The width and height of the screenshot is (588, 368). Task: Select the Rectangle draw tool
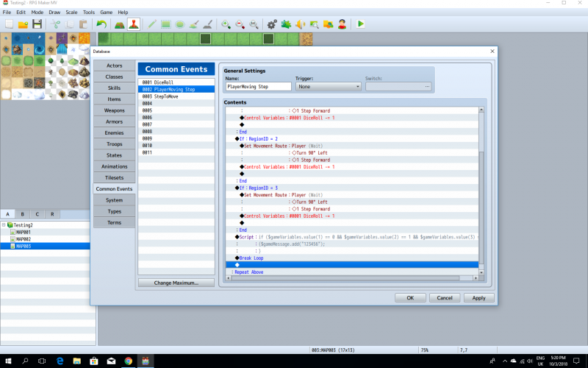point(166,24)
